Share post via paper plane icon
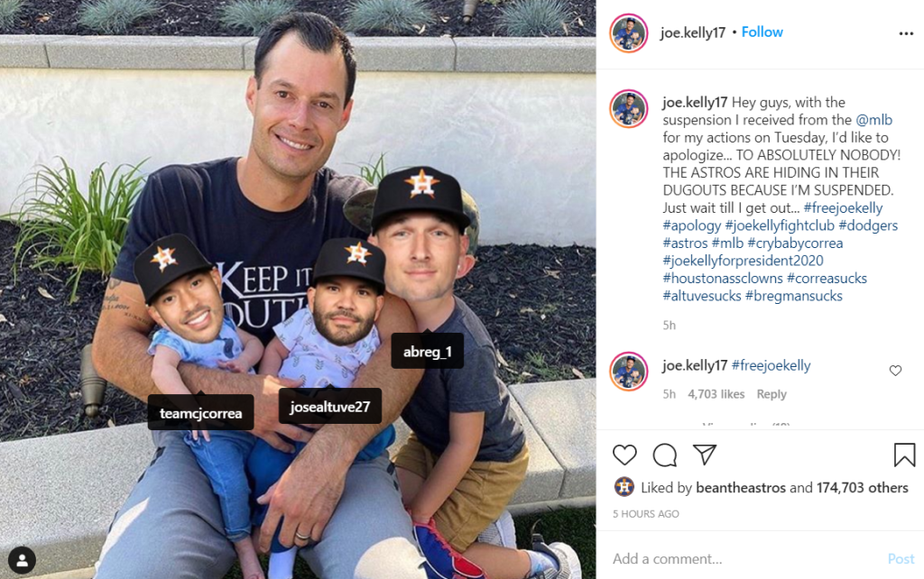924x579 pixels. pos(705,455)
